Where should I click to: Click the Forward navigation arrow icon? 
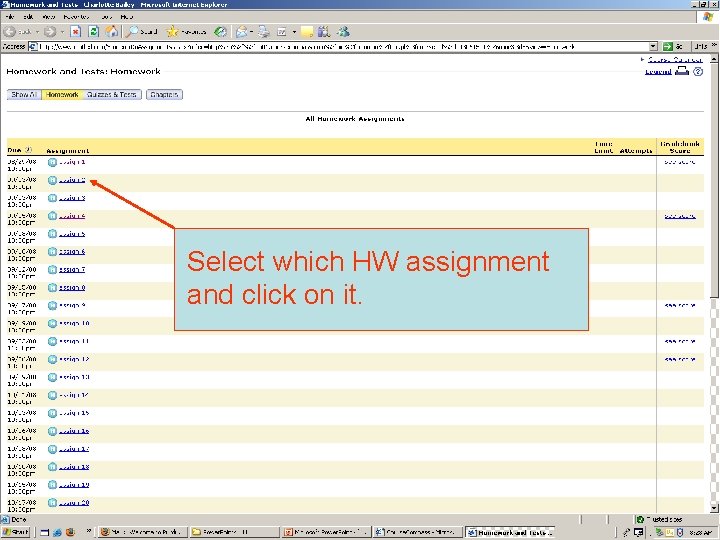point(50,32)
